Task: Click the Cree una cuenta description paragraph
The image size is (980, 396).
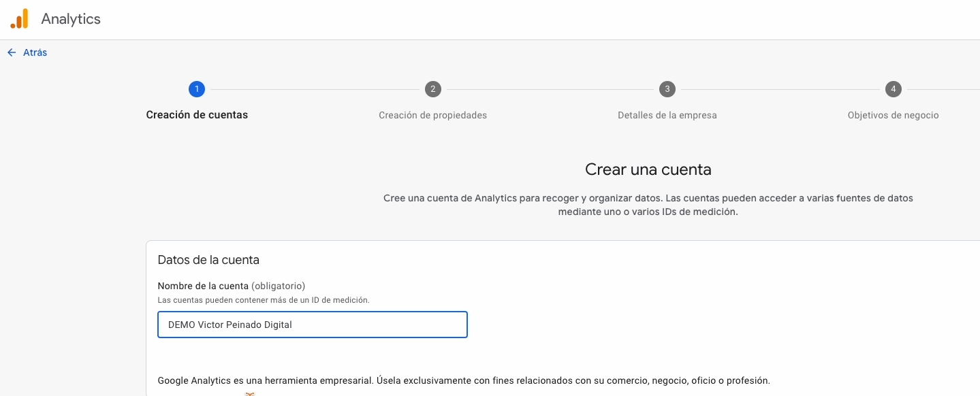Action: pos(648,205)
